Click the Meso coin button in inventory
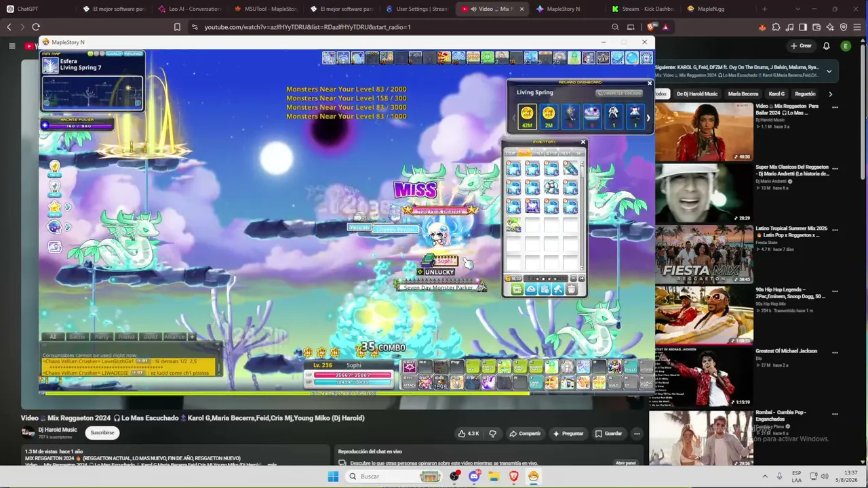The image size is (868, 488). (x=512, y=279)
